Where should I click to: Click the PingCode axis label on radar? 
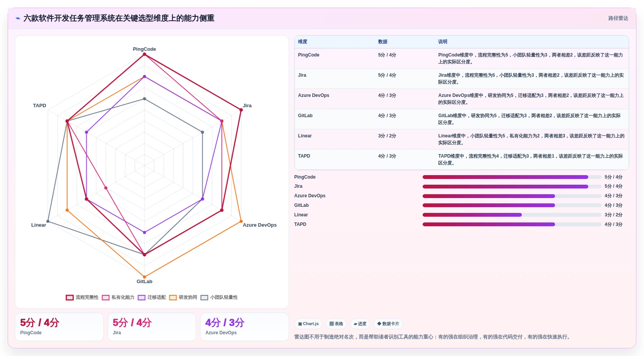[144, 49]
